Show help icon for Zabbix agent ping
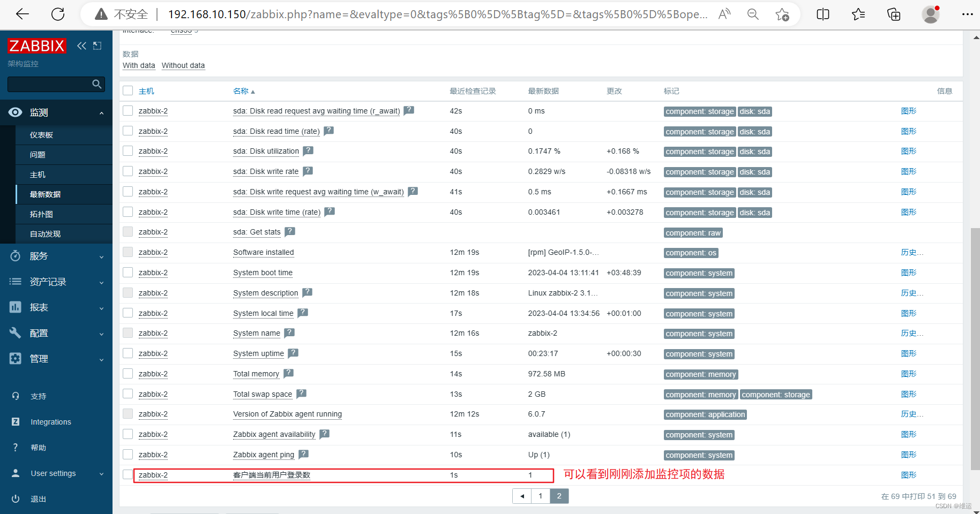 coord(303,454)
